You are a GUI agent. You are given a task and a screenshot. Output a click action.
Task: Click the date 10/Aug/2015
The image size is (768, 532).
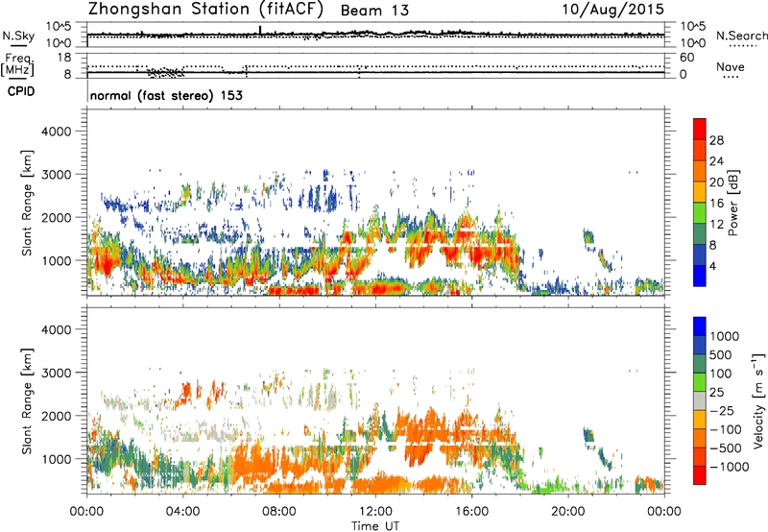click(612, 10)
